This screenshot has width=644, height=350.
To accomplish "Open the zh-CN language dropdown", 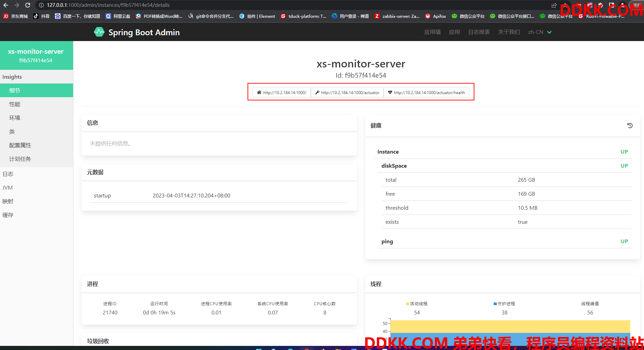I will [540, 32].
